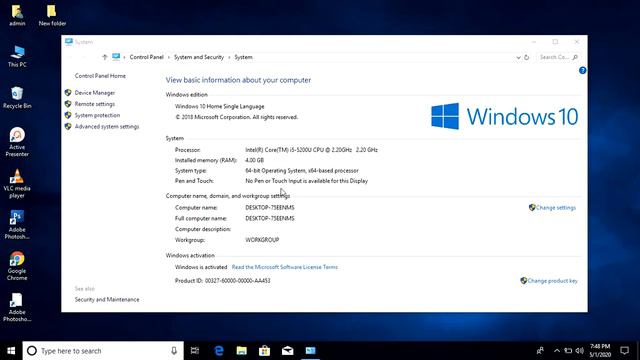Click shield icon beside Advanced system settings

click(x=68, y=127)
